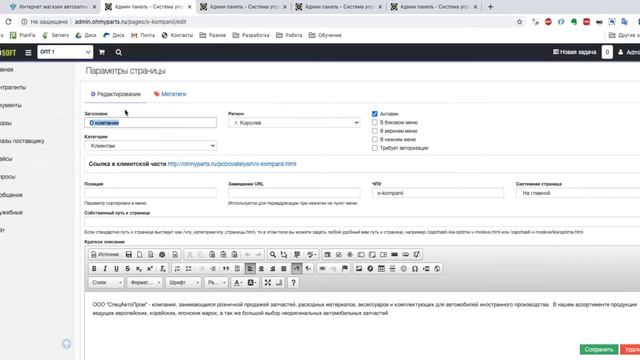Focus the "Заголовок" title field
Viewport: 640px width, 360px height.
[150, 123]
